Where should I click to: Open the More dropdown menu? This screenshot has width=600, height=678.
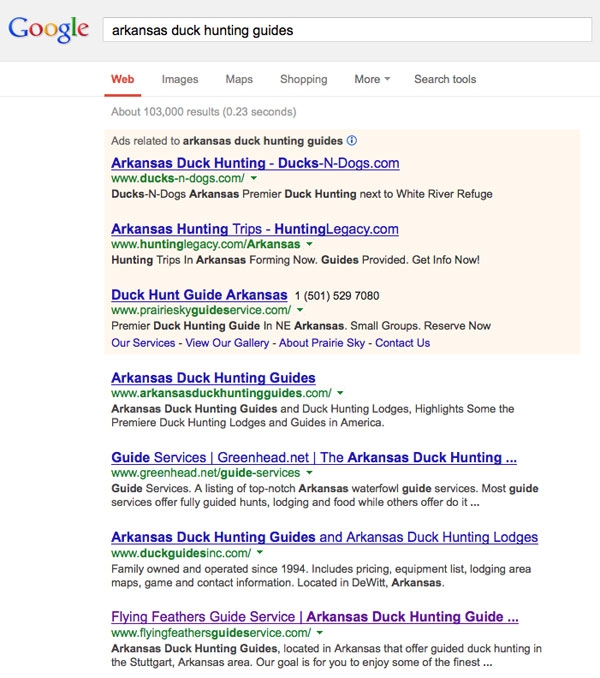[372, 79]
